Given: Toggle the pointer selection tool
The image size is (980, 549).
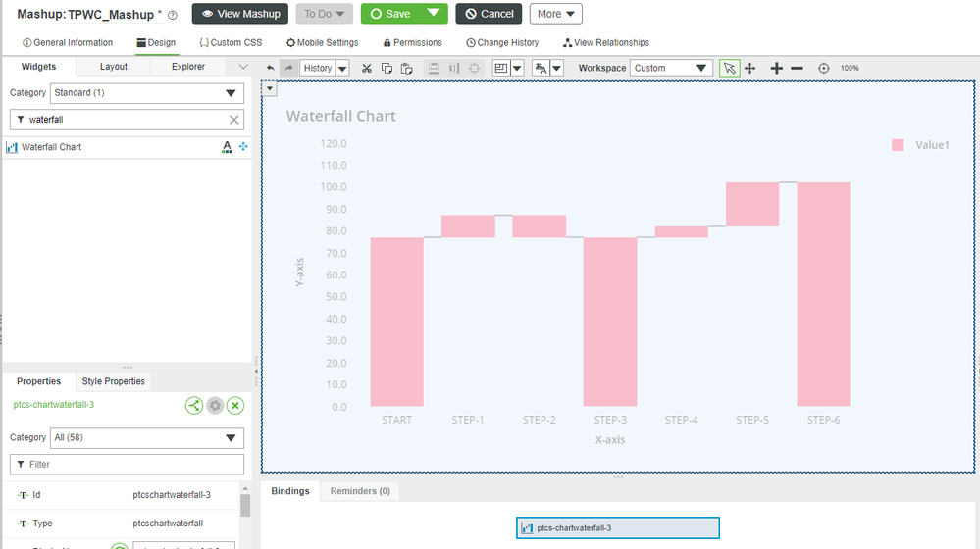Looking at the screenshot, I should click(x=729, y=68).
